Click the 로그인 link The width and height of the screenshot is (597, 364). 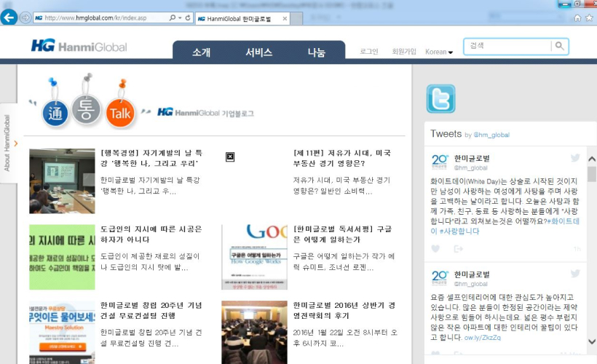click(369, 52)
